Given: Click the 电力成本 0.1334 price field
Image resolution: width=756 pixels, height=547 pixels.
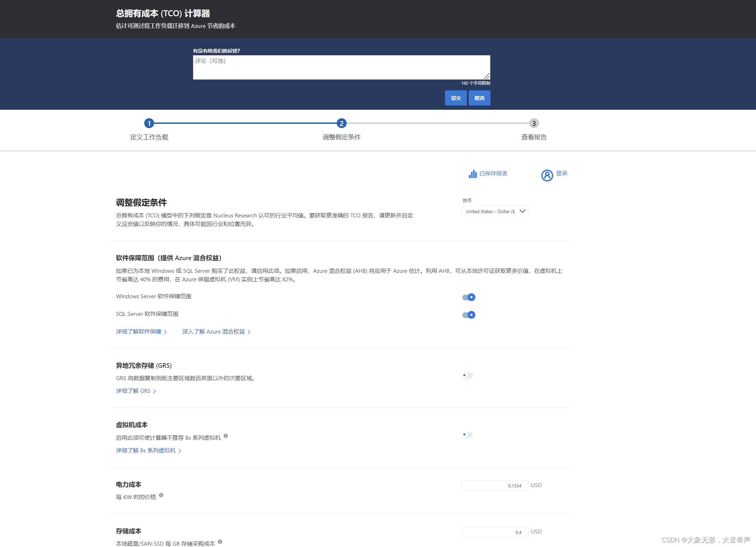Looking at the screenshot, I should point(495,486).
